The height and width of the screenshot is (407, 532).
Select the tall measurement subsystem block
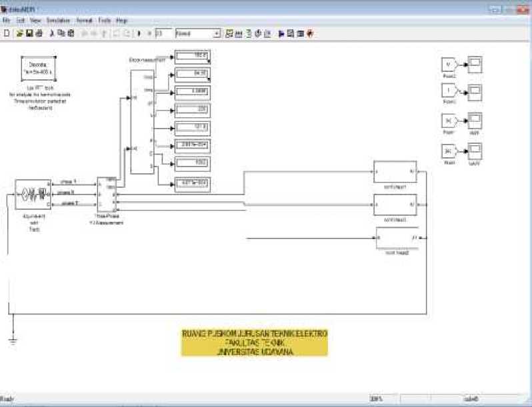143,122
